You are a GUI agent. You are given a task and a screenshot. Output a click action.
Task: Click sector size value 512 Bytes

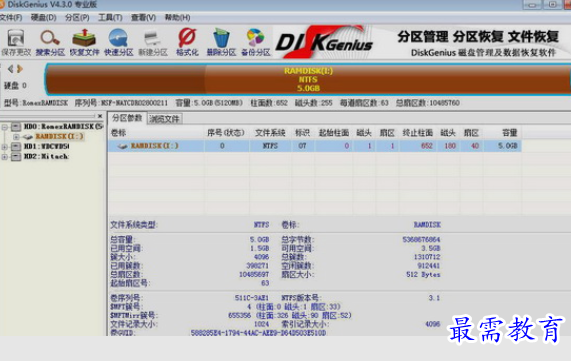[x=423, y=275]
